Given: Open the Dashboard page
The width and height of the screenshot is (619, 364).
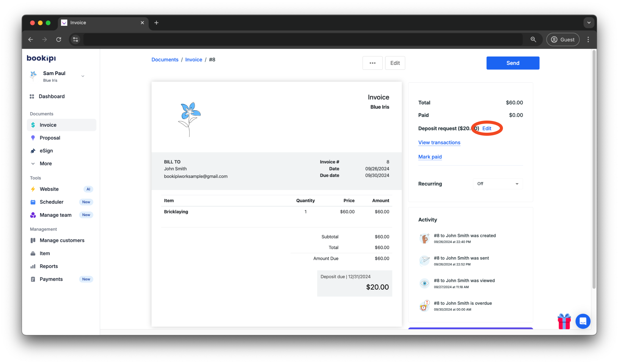Looking at the screenshot, I should click(x=51, y=96).
